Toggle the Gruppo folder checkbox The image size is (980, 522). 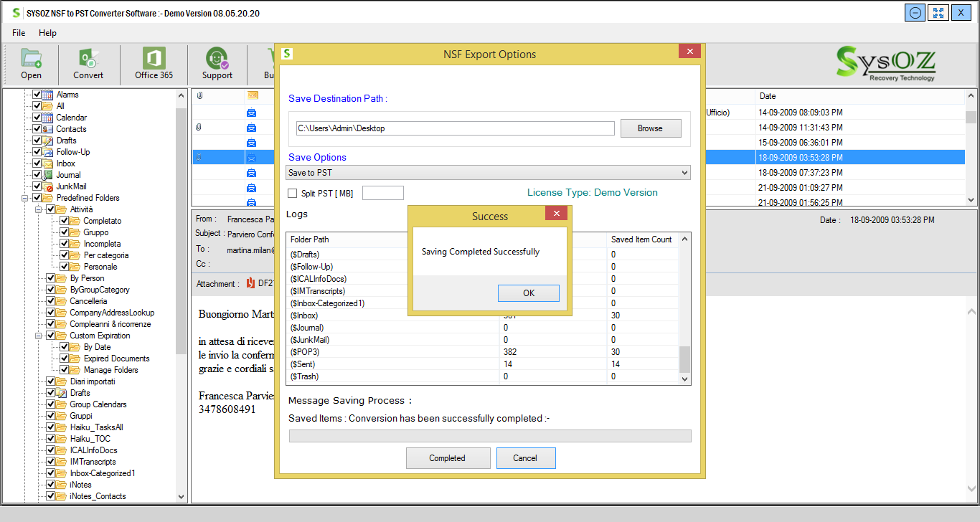point(65,232)
